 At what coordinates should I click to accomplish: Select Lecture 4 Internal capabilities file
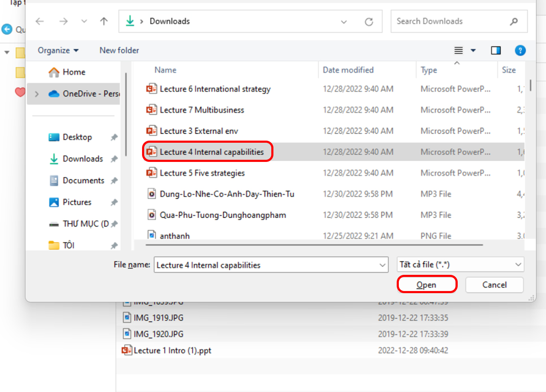[x=212, y=152]
